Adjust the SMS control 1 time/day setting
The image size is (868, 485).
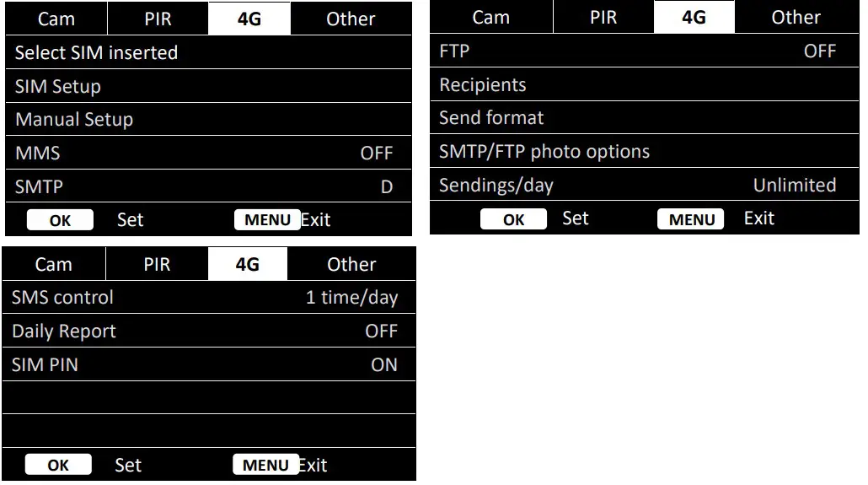click(x=206, y=298)
